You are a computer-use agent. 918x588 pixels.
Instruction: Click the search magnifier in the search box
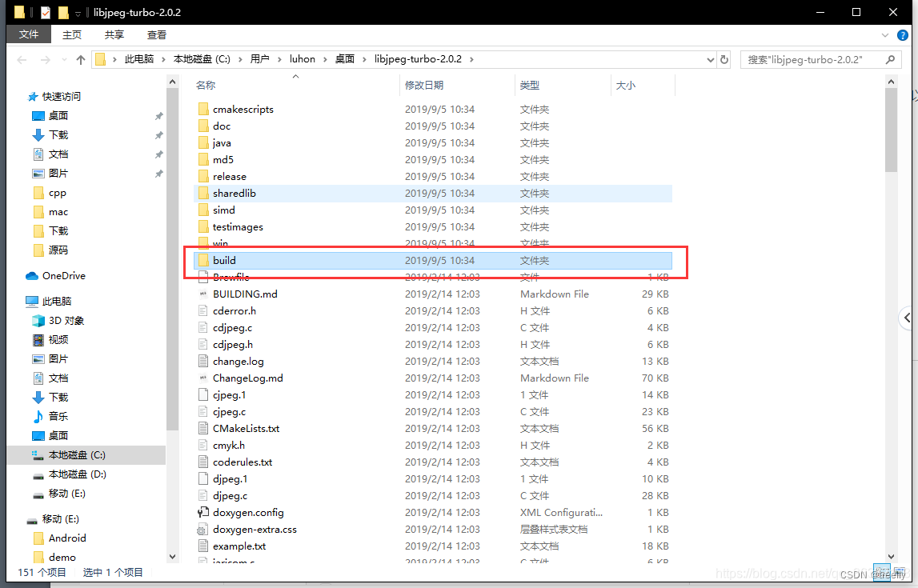(890, 59)
